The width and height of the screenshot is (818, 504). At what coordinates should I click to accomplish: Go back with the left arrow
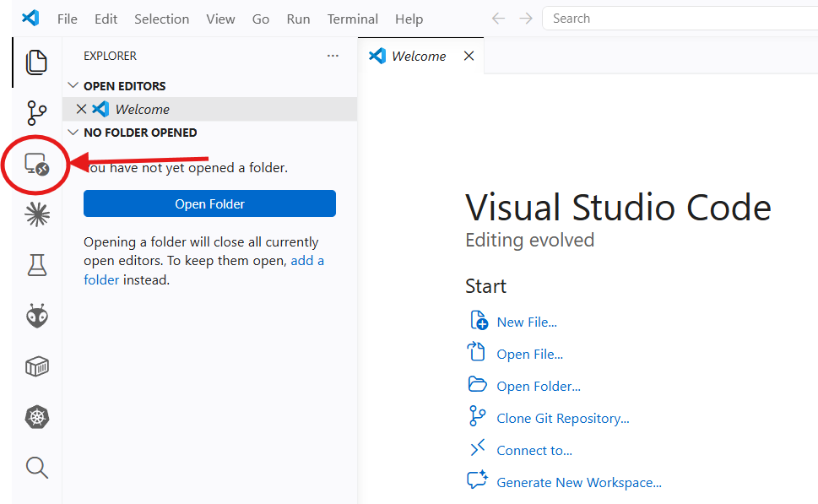click(x=498, y=19)
